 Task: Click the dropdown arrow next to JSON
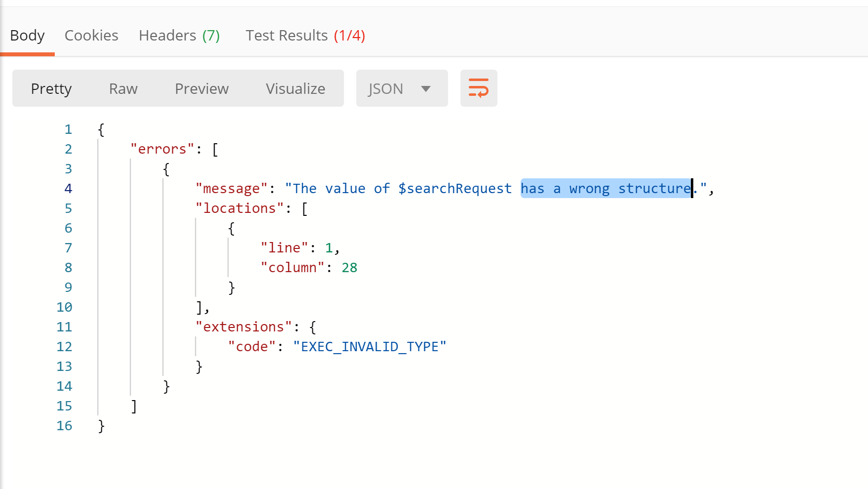click(425, 88)
